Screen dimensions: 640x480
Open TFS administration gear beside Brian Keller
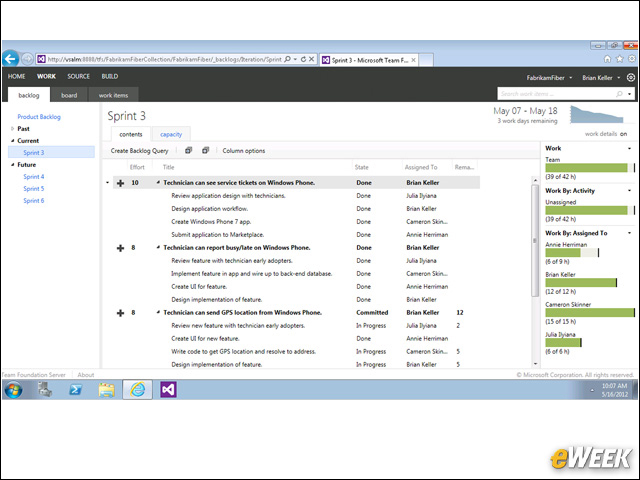631,77
